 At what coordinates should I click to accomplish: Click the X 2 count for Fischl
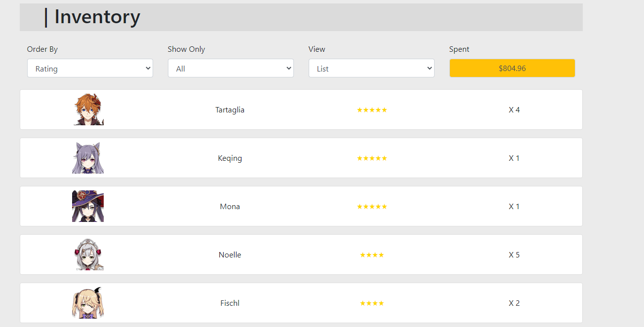tap(514, 303)
